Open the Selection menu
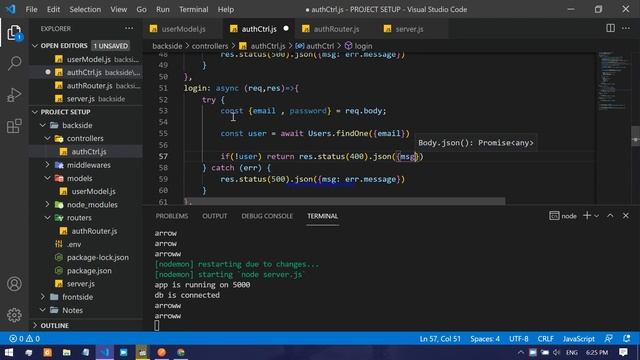 pyautogui.click(x=85, y=9)
